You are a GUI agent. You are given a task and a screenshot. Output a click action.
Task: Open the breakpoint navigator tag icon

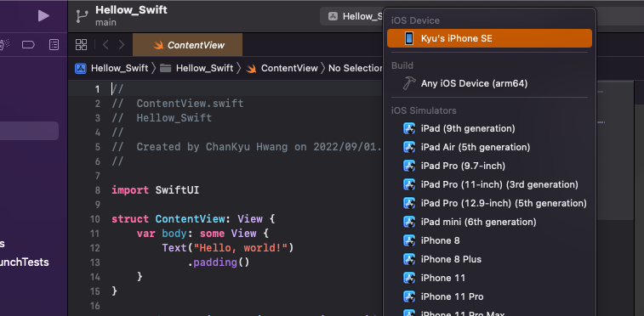28,45
